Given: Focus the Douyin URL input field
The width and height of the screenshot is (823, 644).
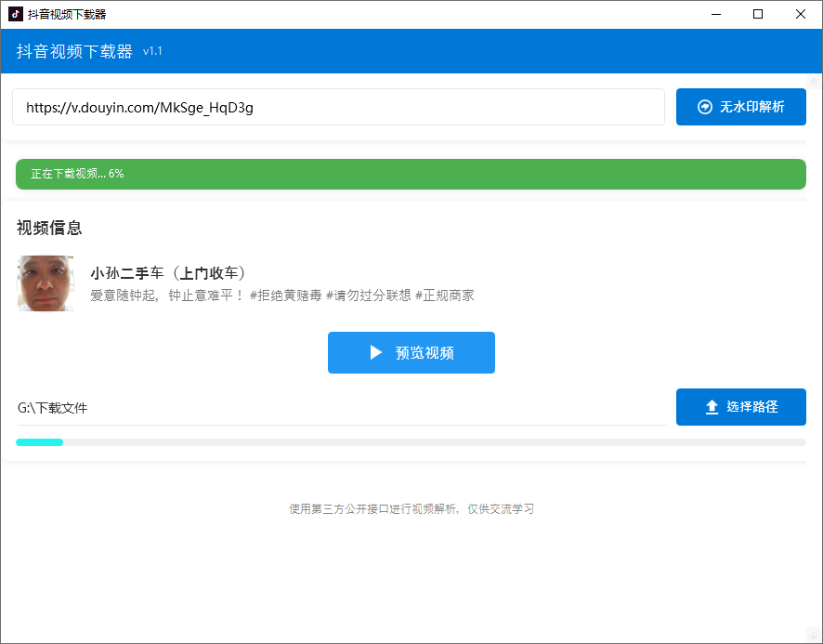Looking at the screenshot, I should click(338, 107).
